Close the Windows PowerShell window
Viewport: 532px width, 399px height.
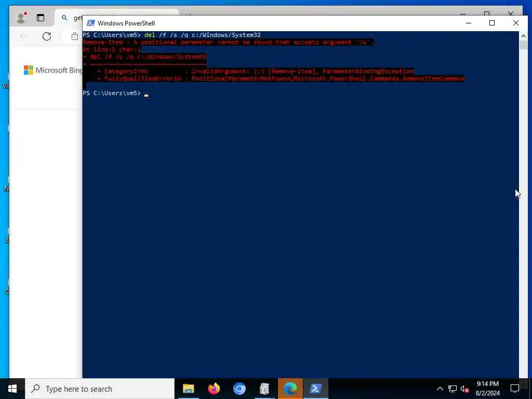pyautogui.click(x=516, y=23)
